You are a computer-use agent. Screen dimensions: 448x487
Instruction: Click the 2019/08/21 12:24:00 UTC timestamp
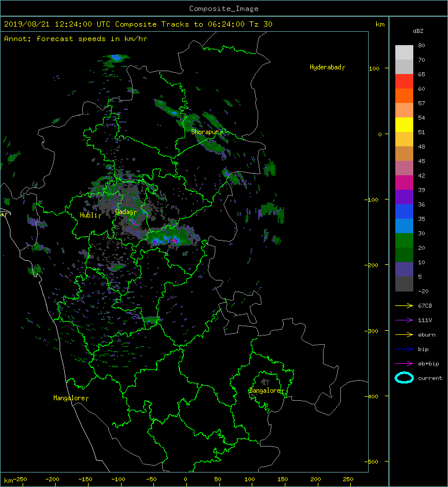[57, 24]
